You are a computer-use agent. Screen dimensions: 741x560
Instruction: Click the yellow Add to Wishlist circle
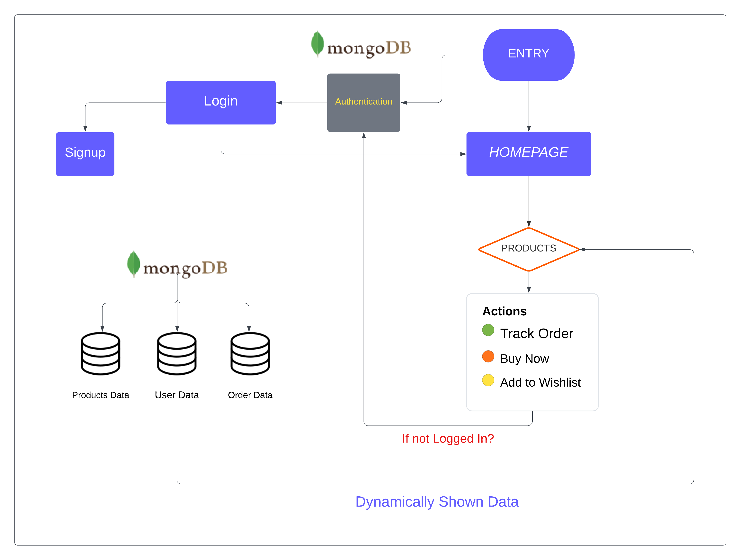[x=488, y=380]
